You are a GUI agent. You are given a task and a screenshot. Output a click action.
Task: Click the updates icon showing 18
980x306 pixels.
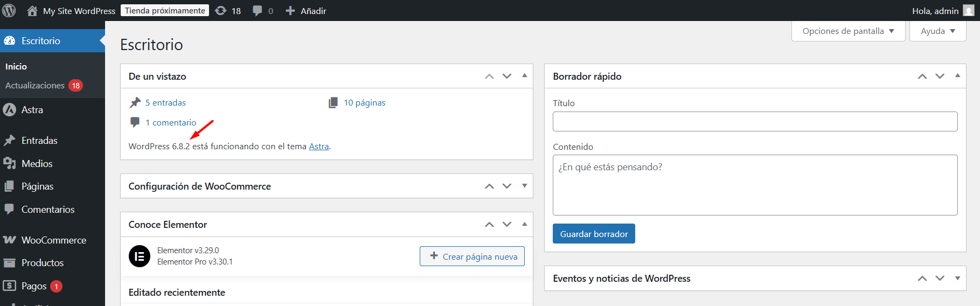click(x=221, y=11)
